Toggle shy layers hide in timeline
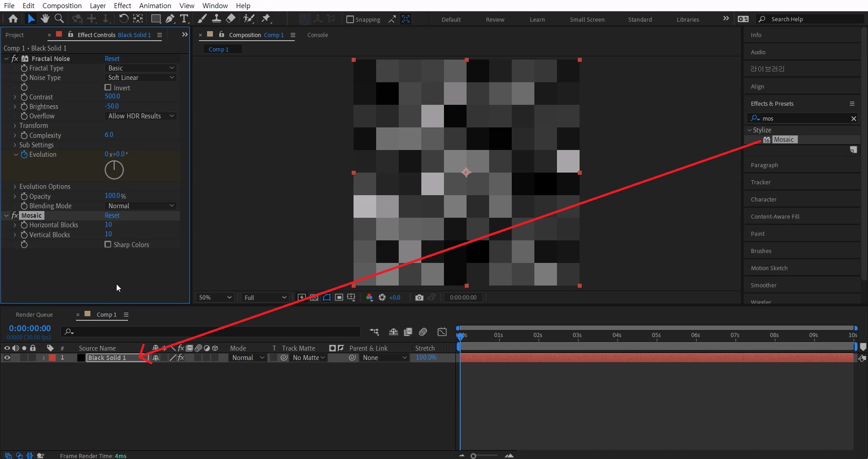This screenshot has height=459, width=868. 393,332
